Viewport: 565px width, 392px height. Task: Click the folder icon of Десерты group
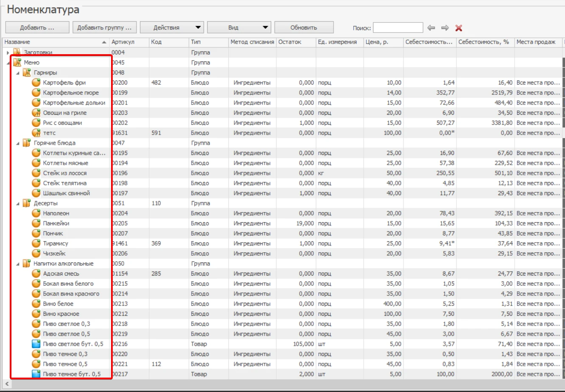27,203
